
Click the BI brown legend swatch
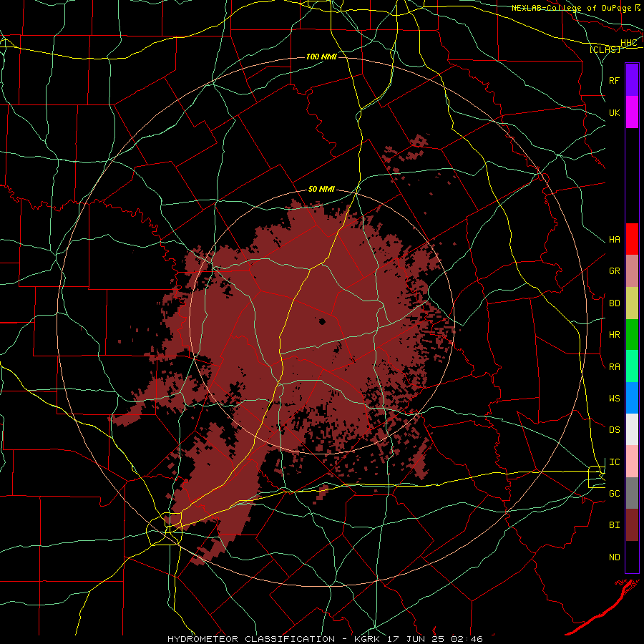[632, 525]
